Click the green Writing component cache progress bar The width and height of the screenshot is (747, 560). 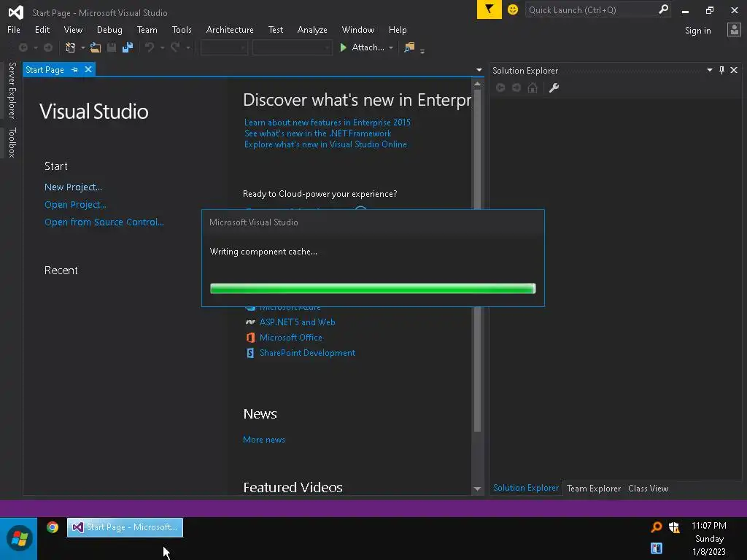point(373,288)
